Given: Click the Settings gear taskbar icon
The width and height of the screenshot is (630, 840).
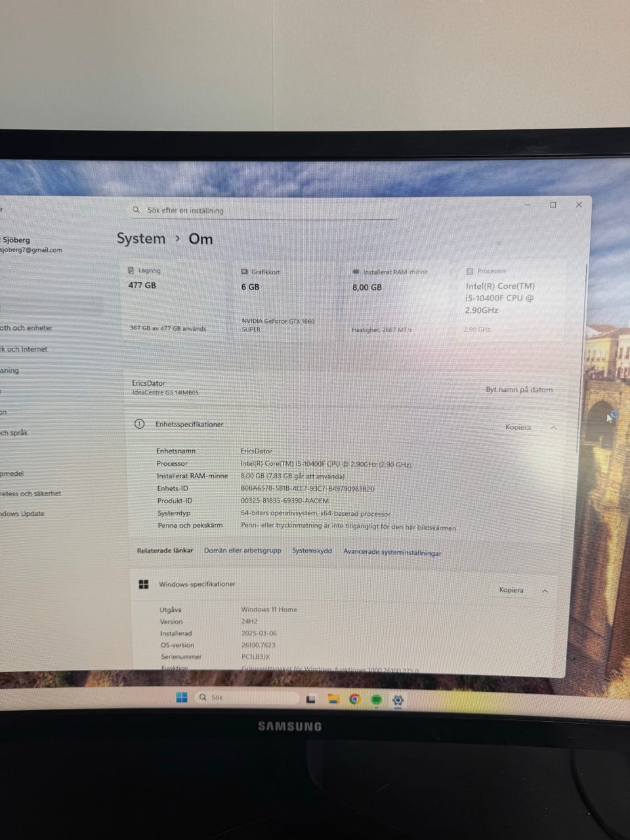Looking at the screenshot, I should pyautogui.click(x=398, y=700).
